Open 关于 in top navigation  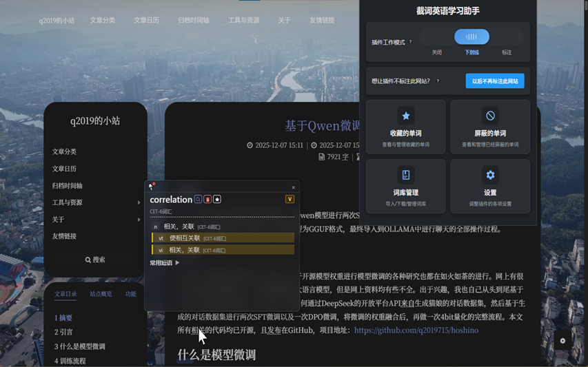[x=284, y=20]
